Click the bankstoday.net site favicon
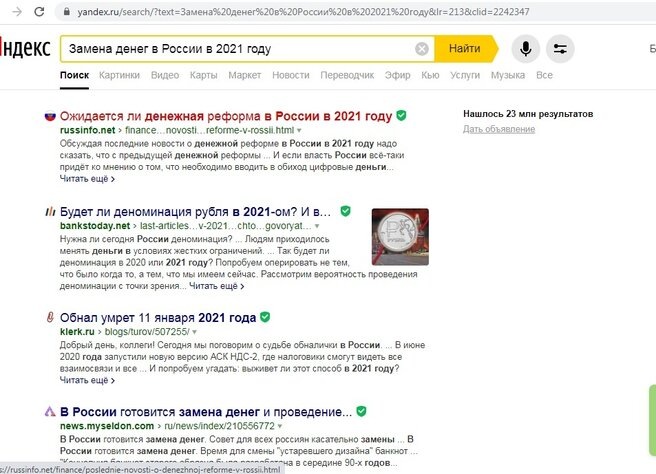This screenshot has height=474, width=656. click(x=50, y=212)
